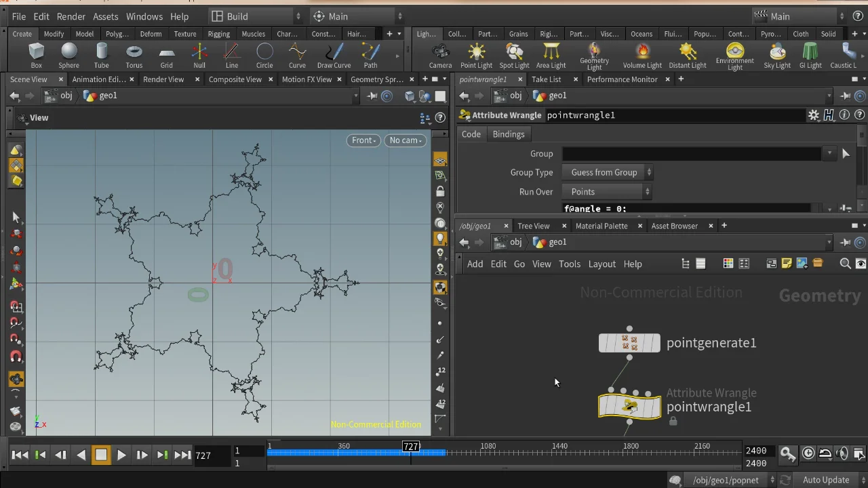This screenshot has height=488, width=868.
Task: Toggle pin on the viewport pane
Action: coord(372,96)
